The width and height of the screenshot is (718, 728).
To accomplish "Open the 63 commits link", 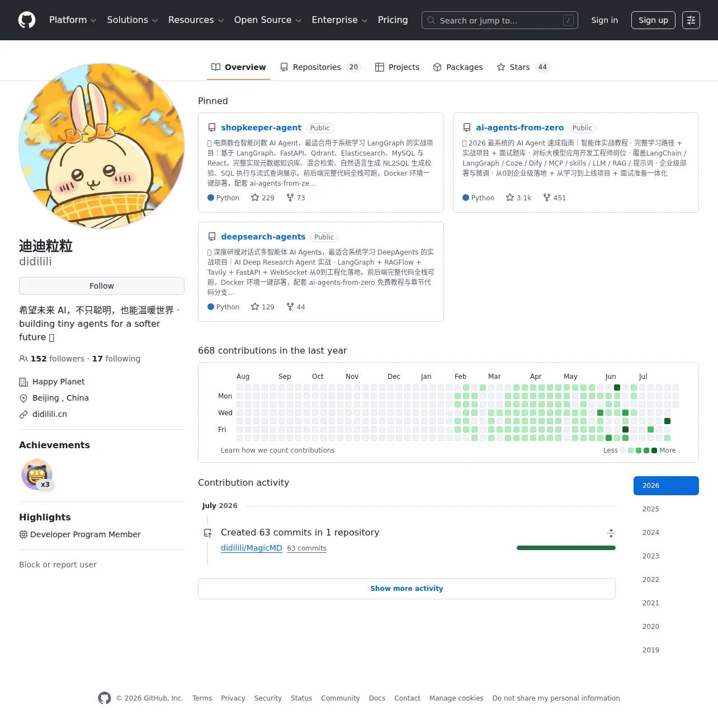I will 306,548.
